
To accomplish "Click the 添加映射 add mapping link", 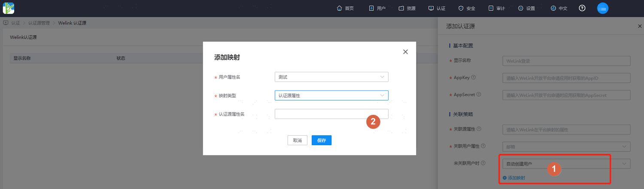I will pyautogui.click(x=514, y=178).
